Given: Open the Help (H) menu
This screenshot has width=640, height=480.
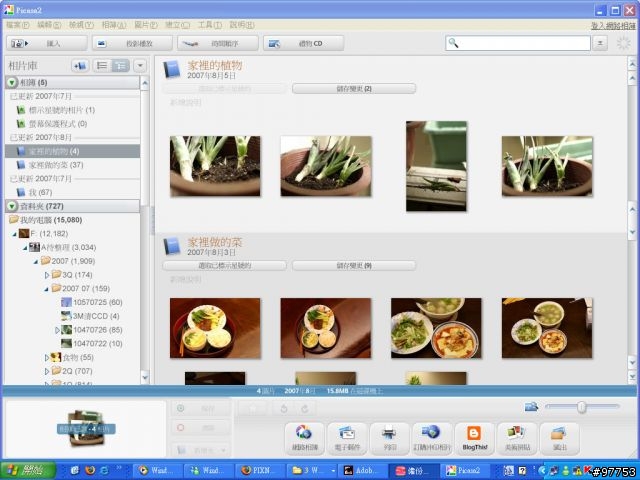Looking at the screenshot, I should tap(242, 25).
